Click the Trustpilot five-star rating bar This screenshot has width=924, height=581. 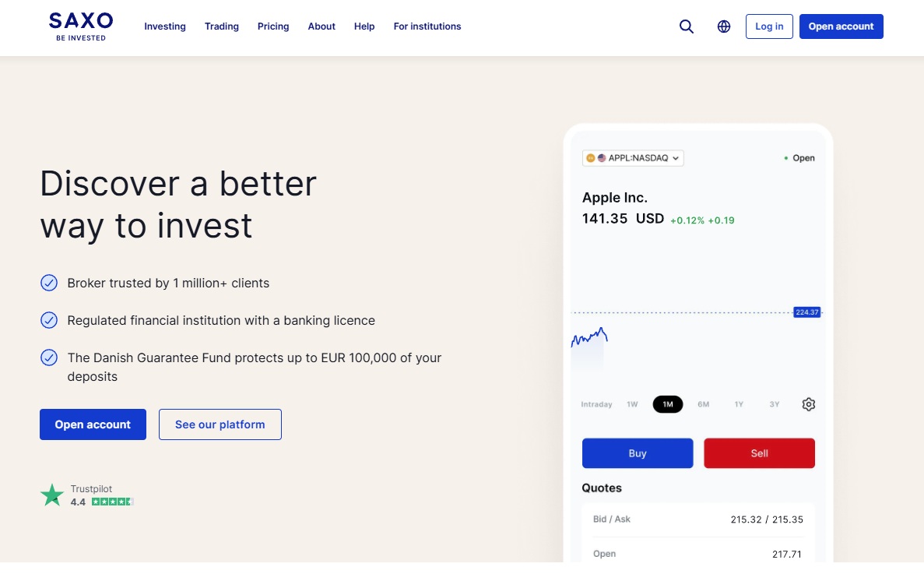pyautogui.click(x=113, y=502)
